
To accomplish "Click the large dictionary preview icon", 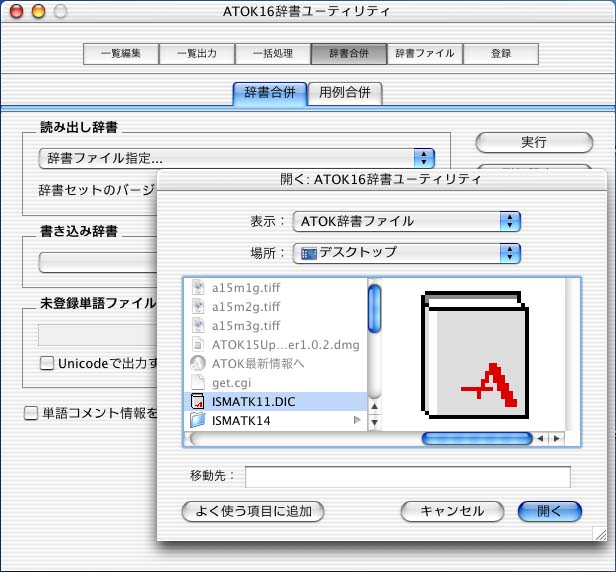I will point(475,355).
